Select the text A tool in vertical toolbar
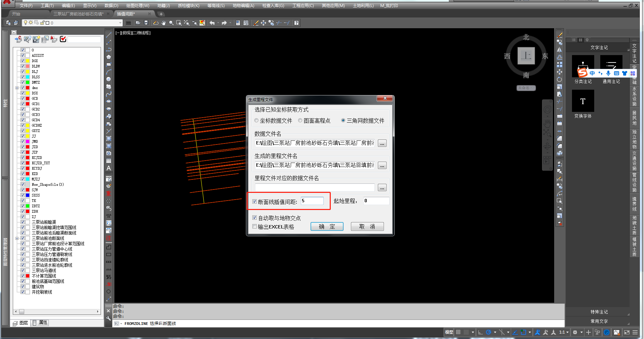The width and height of the screenshot is (644, 339). 109,168
